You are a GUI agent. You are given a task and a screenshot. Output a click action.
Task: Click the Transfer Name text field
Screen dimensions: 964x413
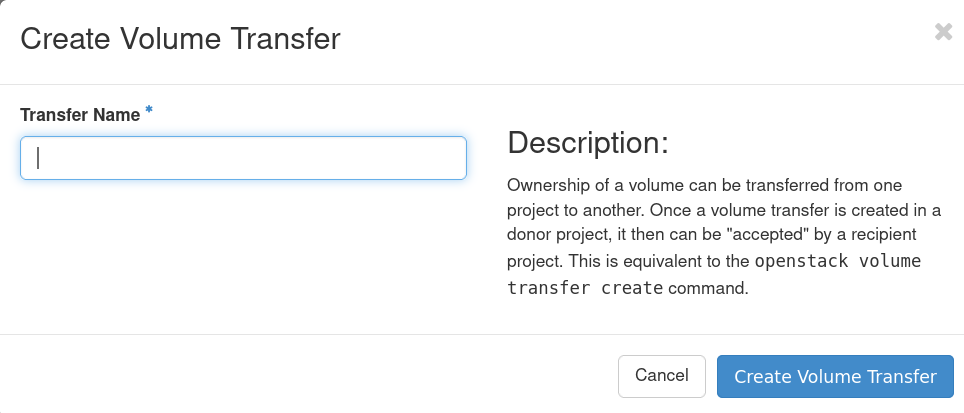[243, 158]
